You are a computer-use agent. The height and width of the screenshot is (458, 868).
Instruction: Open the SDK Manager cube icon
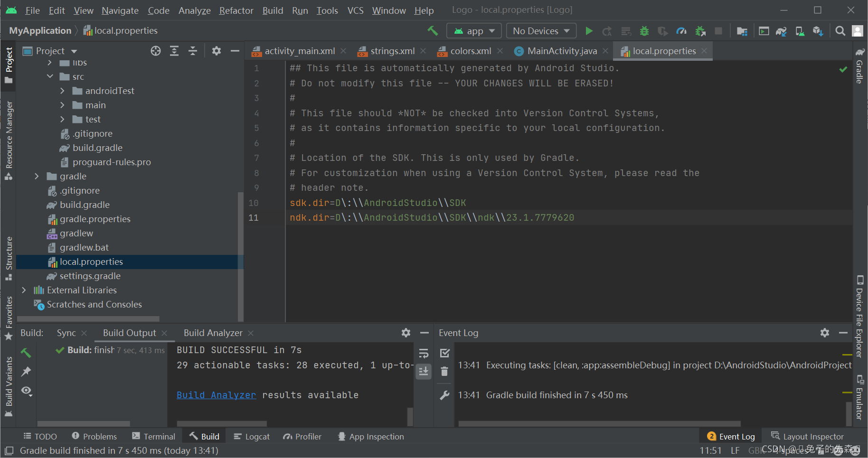pyautogui.click(x=818, y=31)
